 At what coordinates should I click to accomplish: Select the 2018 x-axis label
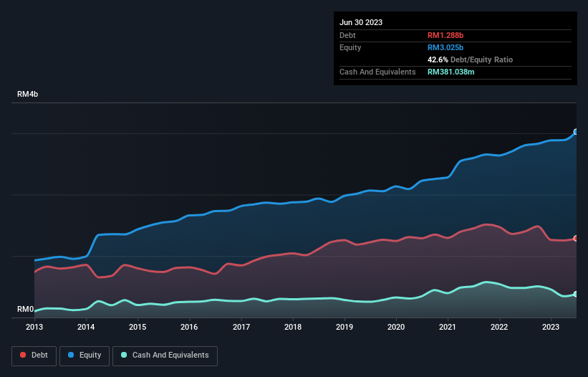click(x=293, y=327)
